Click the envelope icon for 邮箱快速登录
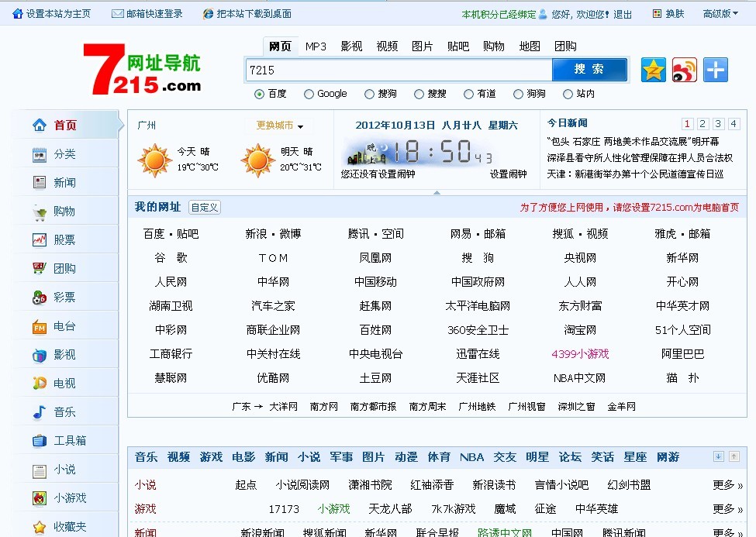Screen dimensions: 756x537 click(117, 14)
